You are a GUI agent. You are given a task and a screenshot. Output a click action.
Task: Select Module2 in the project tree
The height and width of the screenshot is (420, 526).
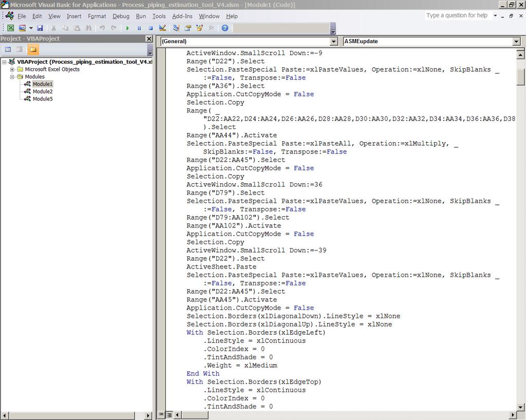tap(43, 91)
